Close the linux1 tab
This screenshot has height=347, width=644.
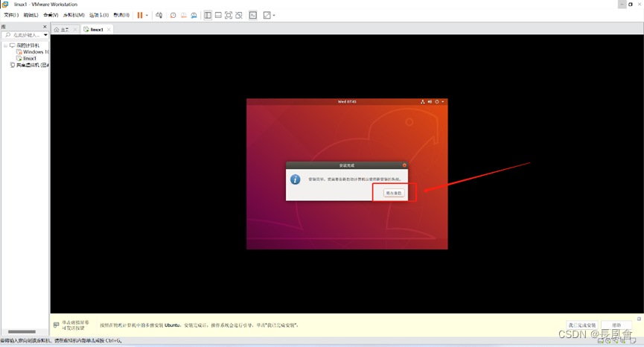[109, 30]
